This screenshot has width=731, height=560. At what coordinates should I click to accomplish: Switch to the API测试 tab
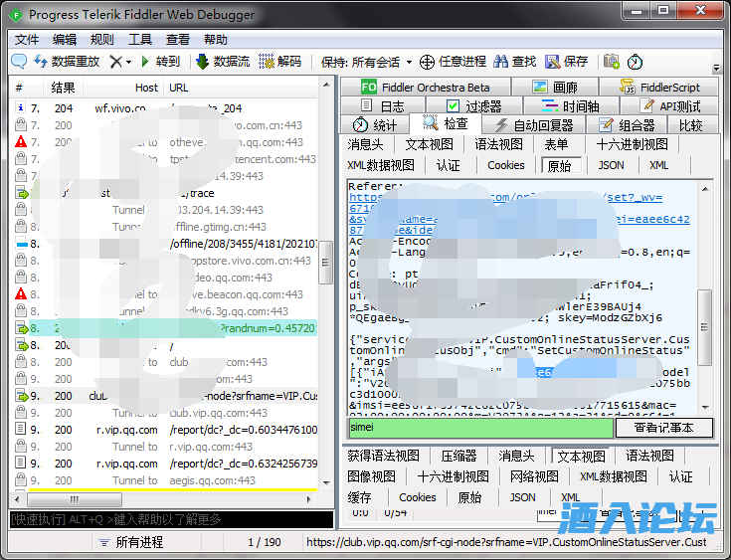pos(669,106)
